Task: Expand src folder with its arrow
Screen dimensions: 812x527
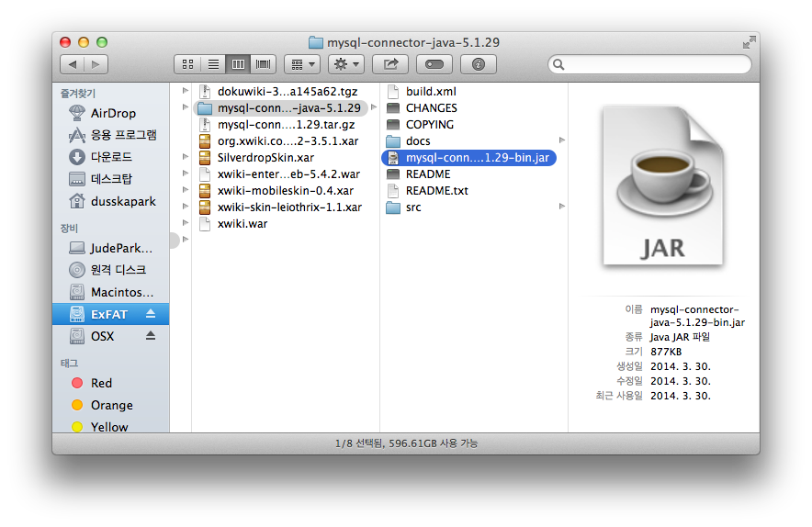Action: tap(562, 207)
